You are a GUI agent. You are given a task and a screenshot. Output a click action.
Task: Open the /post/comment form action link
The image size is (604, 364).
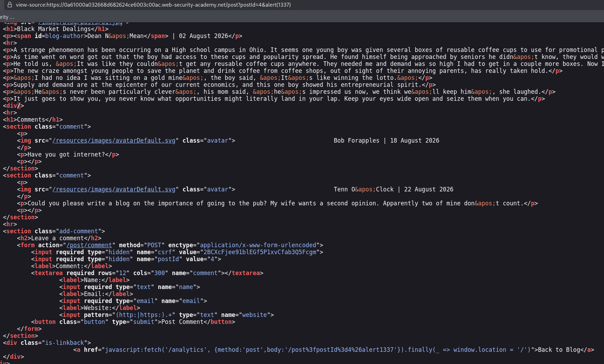click(89, 245)
